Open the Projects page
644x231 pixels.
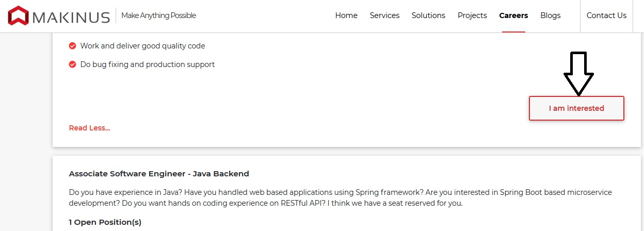click(472, 15)
